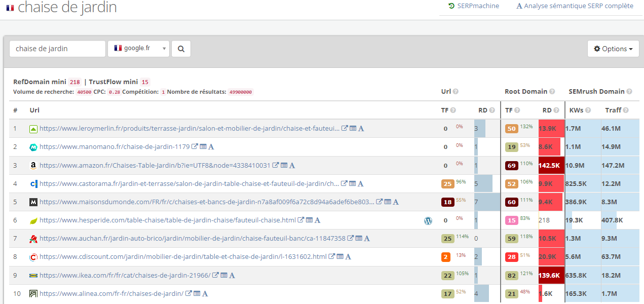Click the SERP list icon in leroymerlin.fr row
644x304 pixels.
(353, 129)
